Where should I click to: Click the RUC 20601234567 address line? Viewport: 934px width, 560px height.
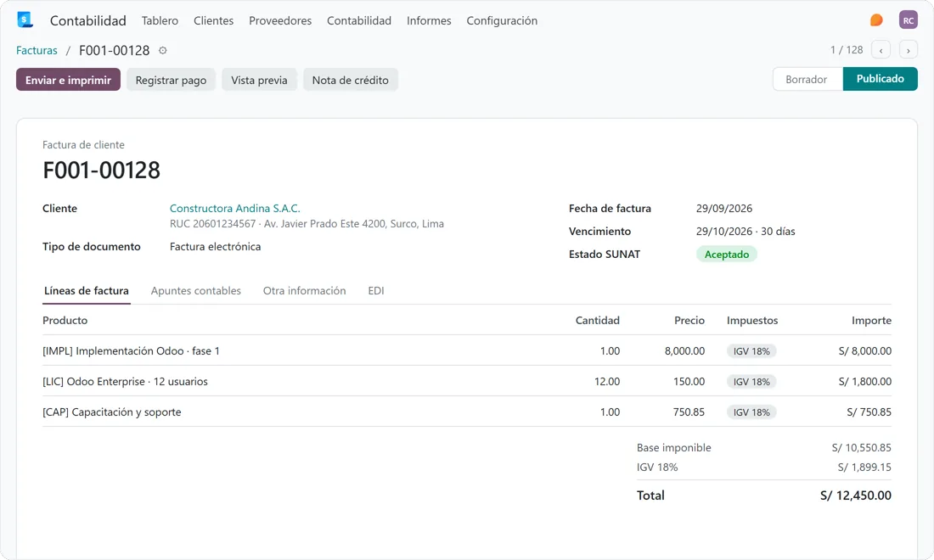[307, 224]
